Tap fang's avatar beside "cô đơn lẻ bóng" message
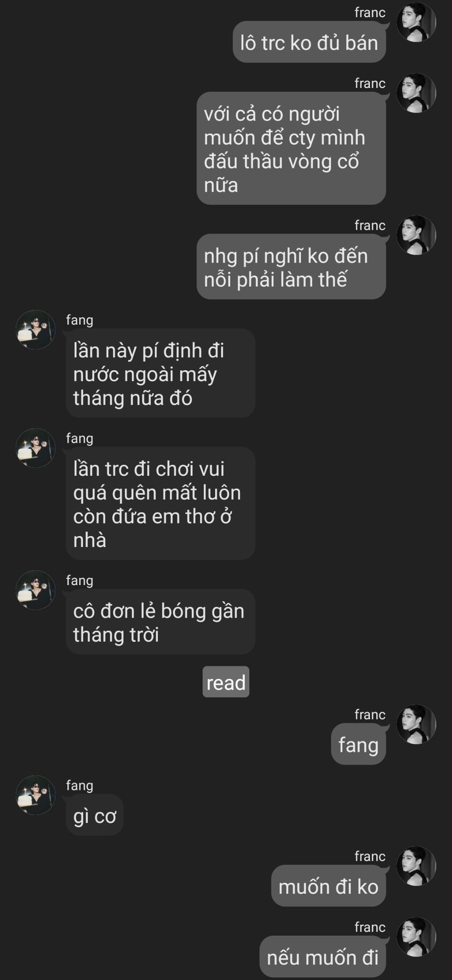The image size is (452, 980). (36, 590)
